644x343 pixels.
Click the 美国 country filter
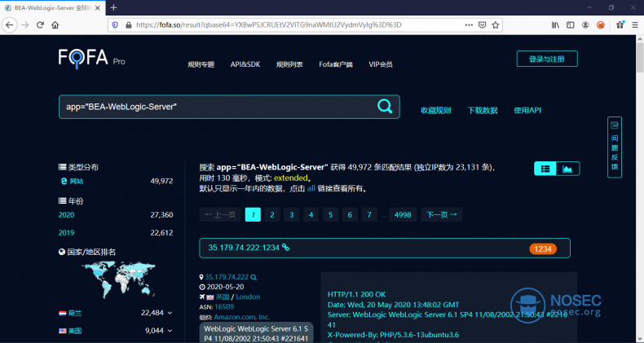[x=75, y=331]
